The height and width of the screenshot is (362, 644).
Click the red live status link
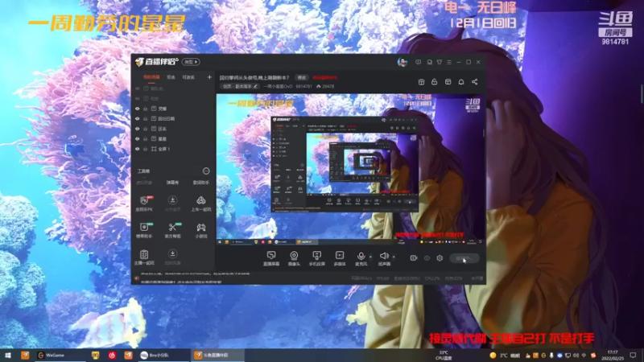tap(324, 77)
